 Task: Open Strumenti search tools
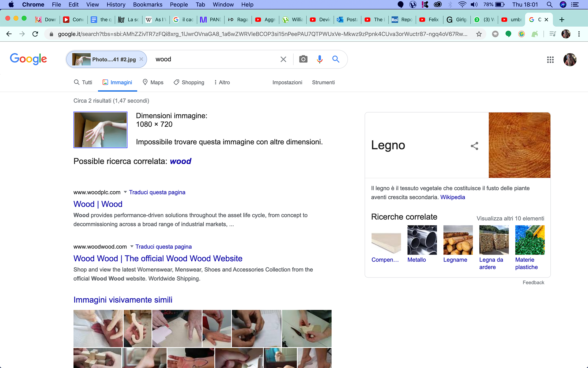point(323,82)
